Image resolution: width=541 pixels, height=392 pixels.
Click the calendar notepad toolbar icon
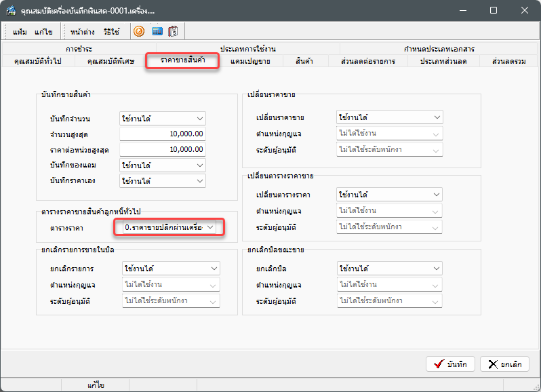pyautogui.click(x=174, y=31)
